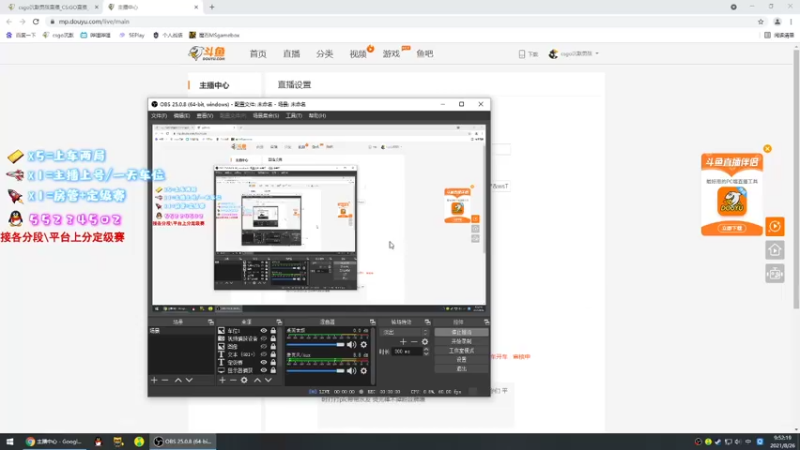Open desktop audio settings gear
This screenshot has width=800, height=450.
(364, 345)
